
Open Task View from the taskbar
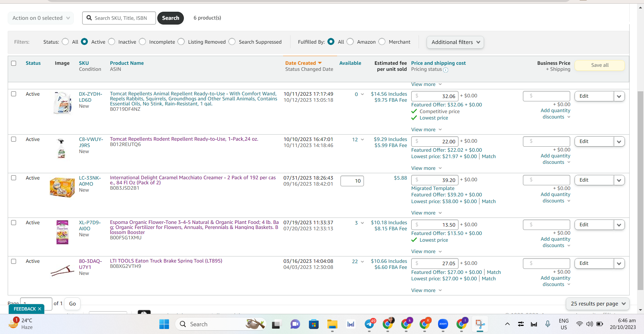pos(276,324)
